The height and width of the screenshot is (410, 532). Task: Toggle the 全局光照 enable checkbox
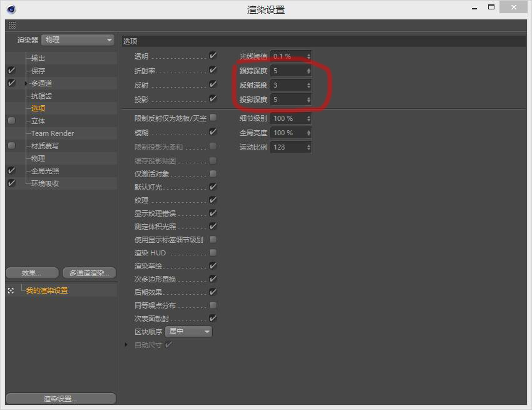click(11, 171)
